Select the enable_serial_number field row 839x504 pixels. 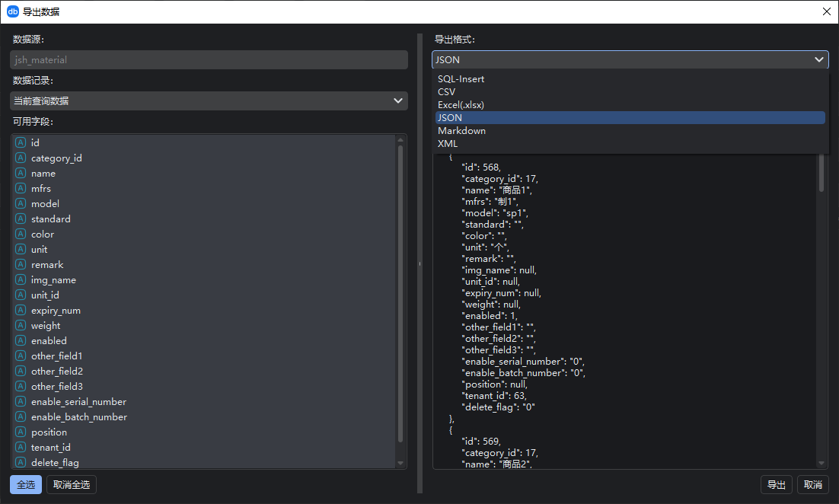pos(203,401)
